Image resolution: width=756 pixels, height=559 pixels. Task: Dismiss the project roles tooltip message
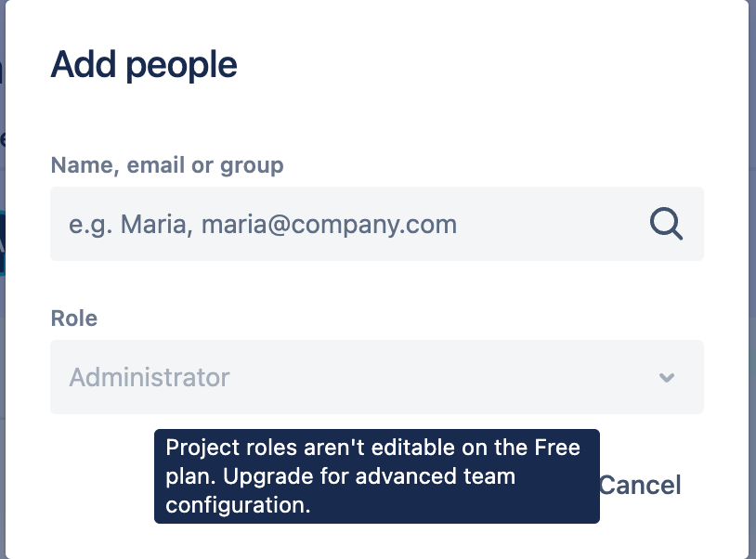coord(376,475)
